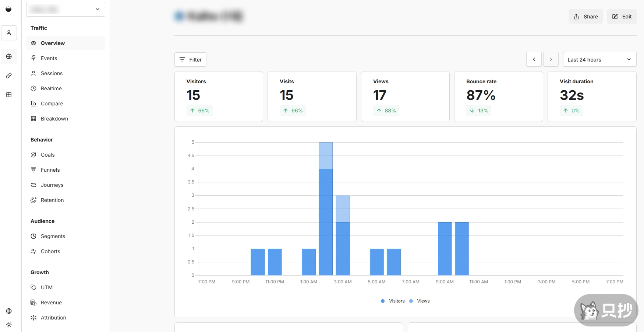Toggle the Visitors series in chart legend
This screenshot has height=332, width=644.
(393, 301)
